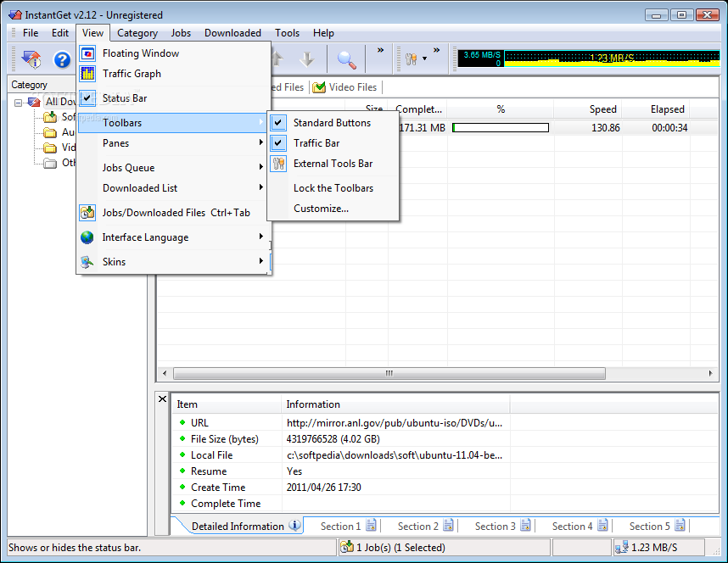Open the Tools menu
This screenshot has width=728, height=563.
click(x=287, y=33)
